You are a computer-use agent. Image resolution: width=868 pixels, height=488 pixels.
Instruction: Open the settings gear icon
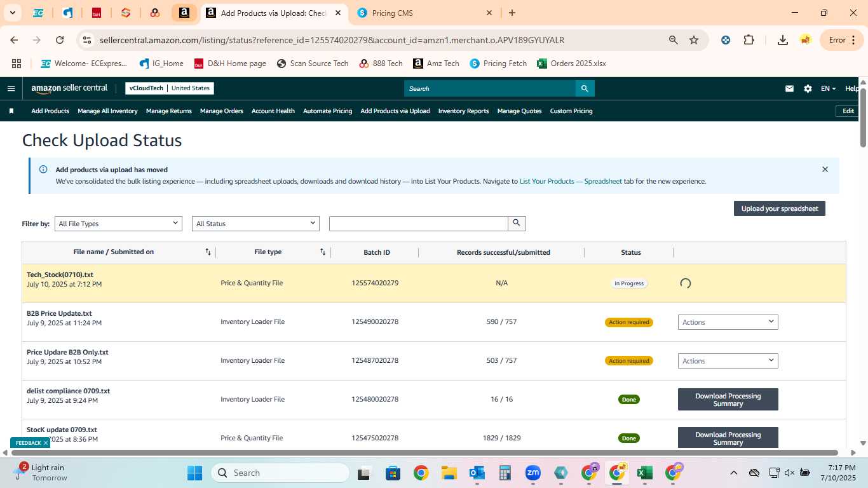(808, 88)
